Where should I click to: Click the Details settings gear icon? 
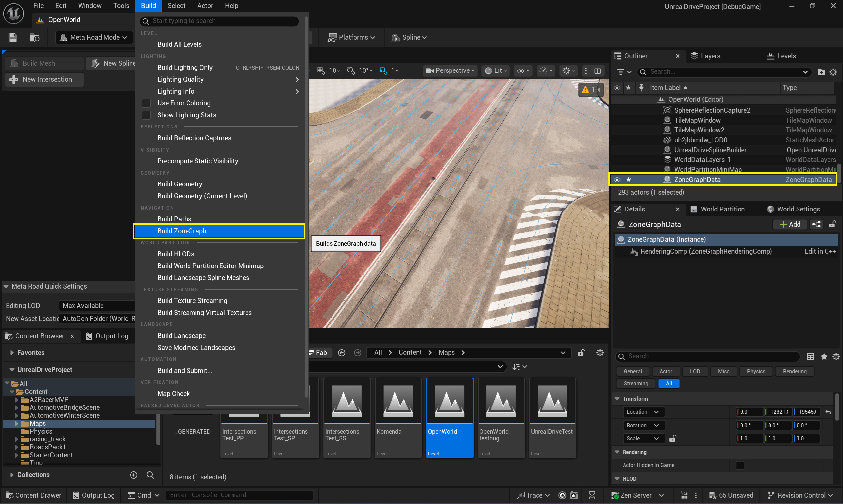836,357
